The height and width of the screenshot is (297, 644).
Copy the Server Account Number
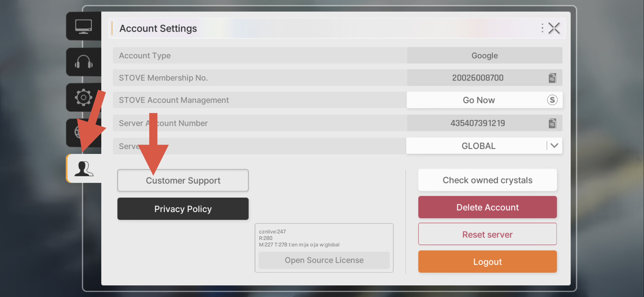tap(552, 123)
